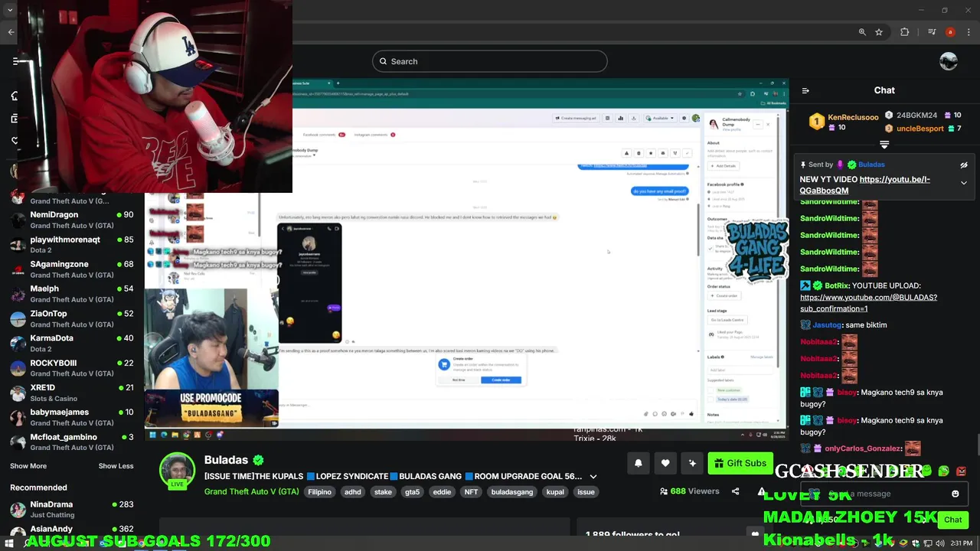Bookmark this page with star icon

(879, 32)
